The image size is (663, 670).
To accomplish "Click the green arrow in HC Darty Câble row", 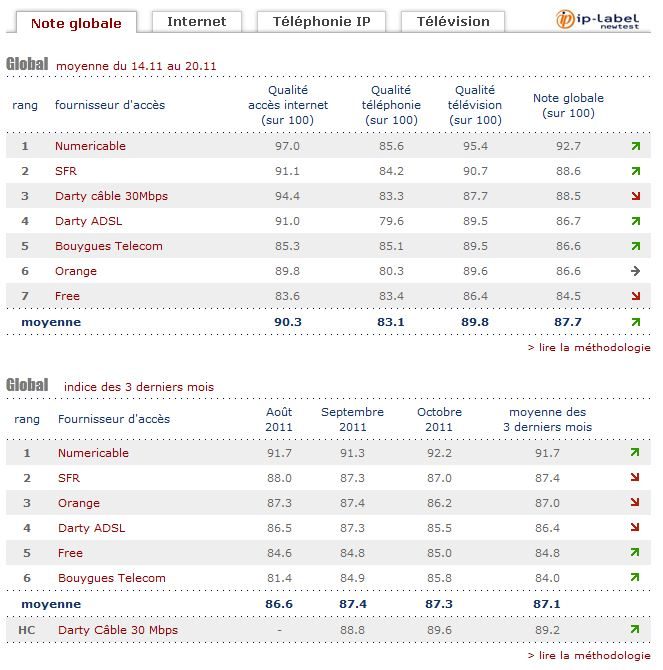I will coord(635,630).
